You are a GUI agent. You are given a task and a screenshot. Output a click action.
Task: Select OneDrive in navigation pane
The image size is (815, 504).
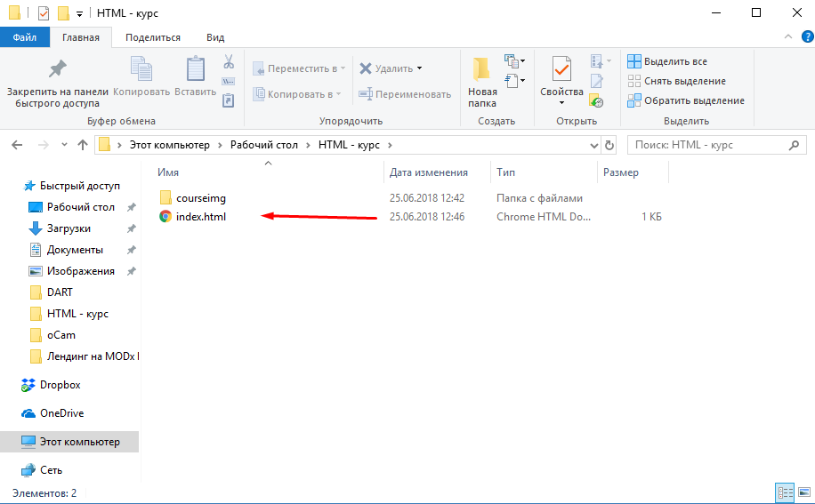coord(52,413)
